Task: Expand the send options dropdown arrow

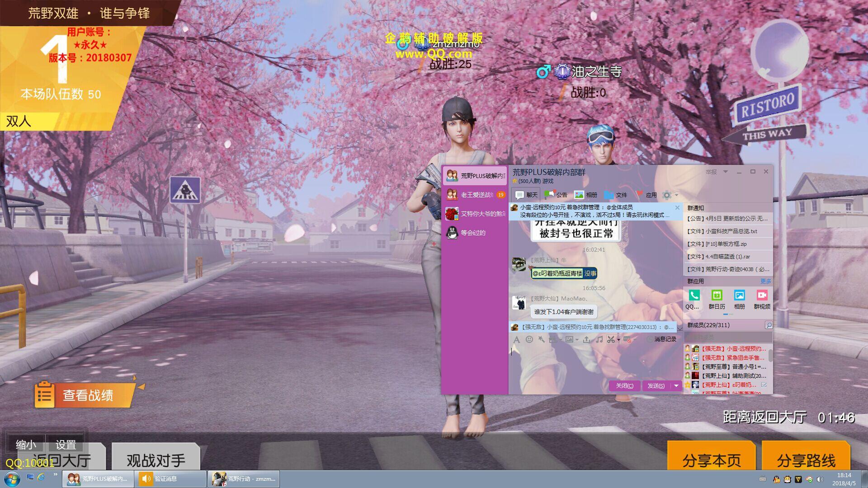Action: tap(676, 385)
